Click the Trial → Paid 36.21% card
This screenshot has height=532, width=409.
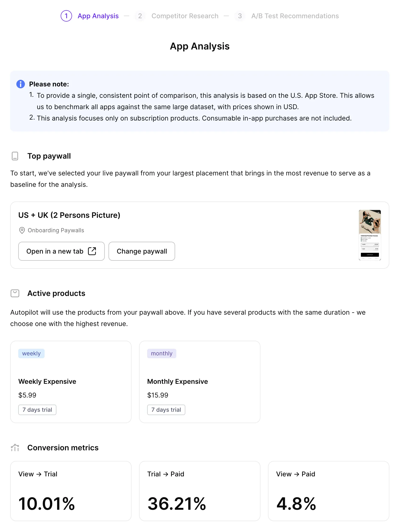pos(200,491)
